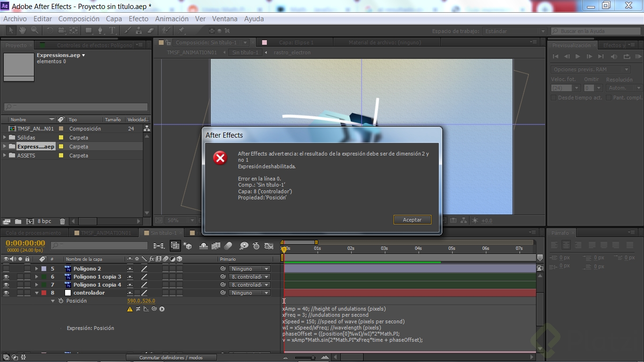Go to first frame in preview panel
Viewport: 644px width, 362px height.
point(555,57)
